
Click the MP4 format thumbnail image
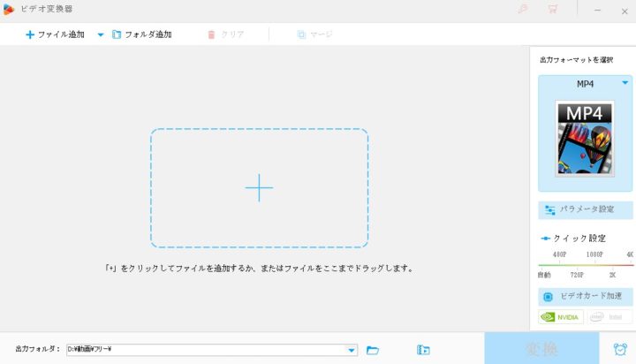tap(583, 138)
